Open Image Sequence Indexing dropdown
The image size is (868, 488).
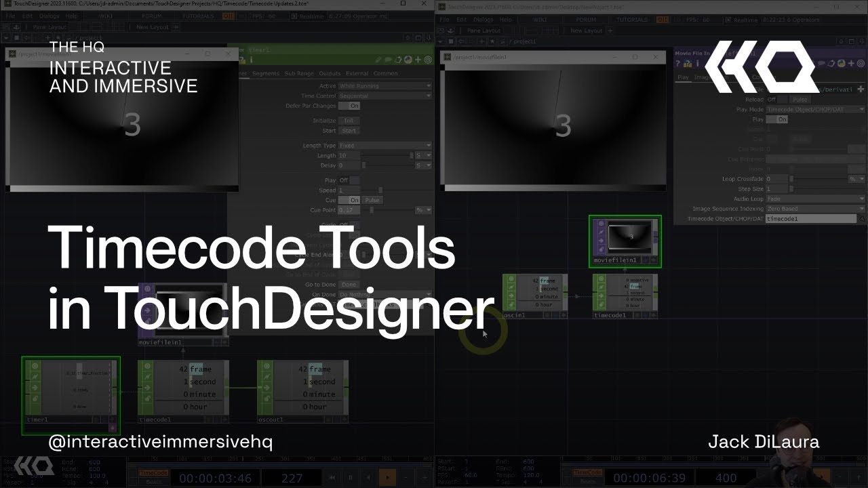pos(816,209)
